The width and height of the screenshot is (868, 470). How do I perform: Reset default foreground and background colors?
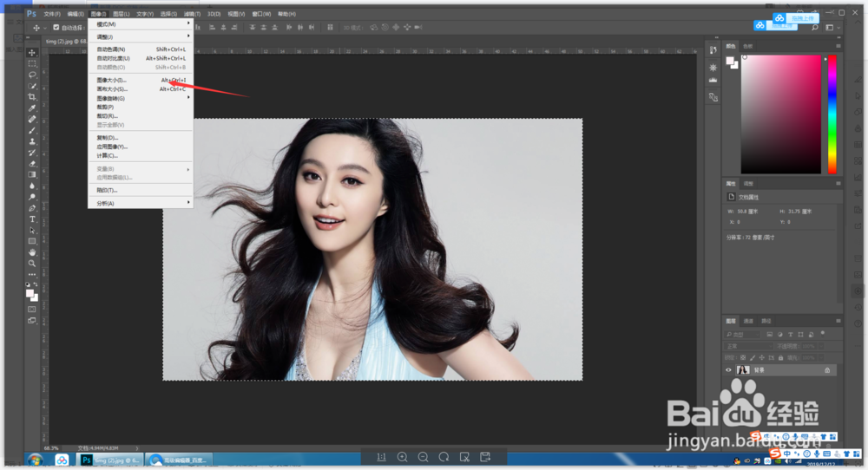pyautogui.click(x=29, y=284)
